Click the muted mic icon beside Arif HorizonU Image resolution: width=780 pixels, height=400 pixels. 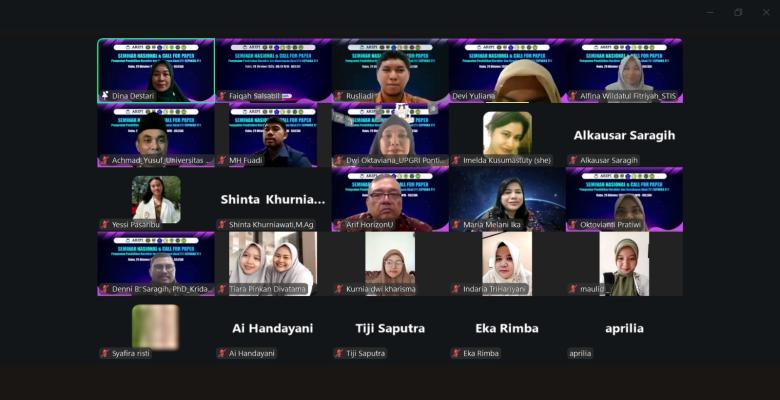pyautogui.click(x=339, y=225)
